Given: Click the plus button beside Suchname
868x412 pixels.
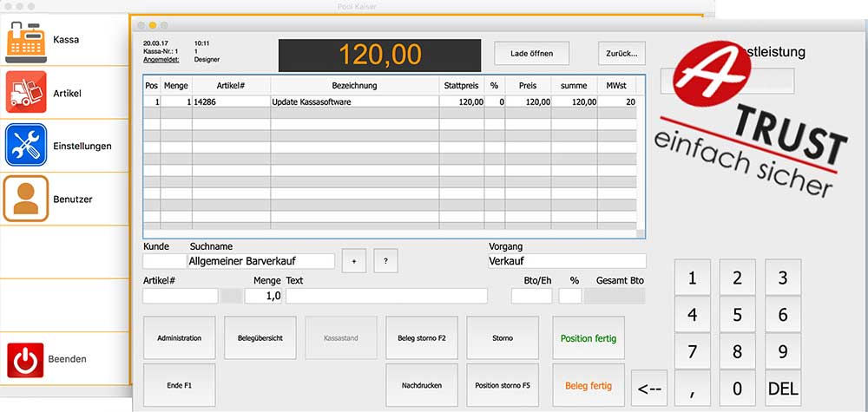Looking at the screenshot, I should click(354, 261).
